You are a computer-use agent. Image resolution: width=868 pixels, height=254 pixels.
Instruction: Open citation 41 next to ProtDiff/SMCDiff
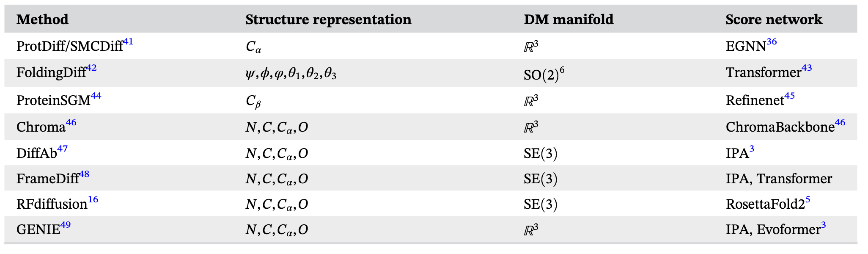click(x=128, y=42)
